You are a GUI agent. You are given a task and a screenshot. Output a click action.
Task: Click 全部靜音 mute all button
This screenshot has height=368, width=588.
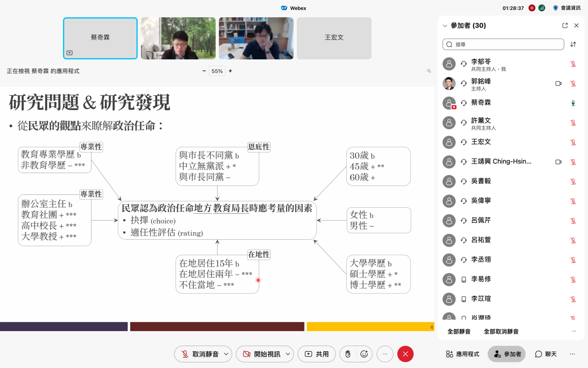tap(459, 332)
